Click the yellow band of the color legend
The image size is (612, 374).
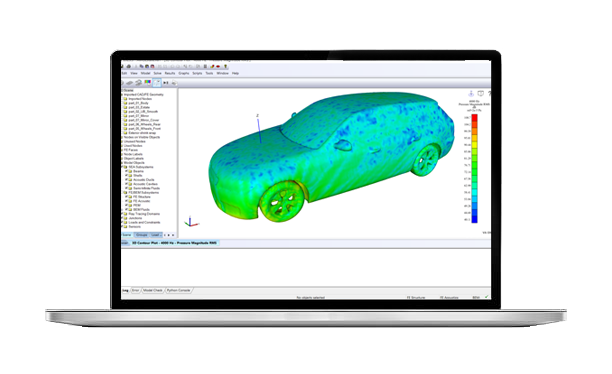pos(475,144)
